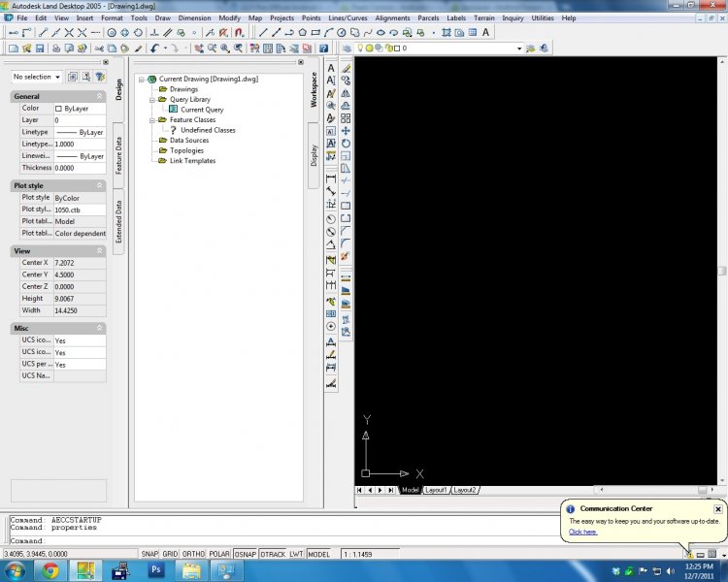Toggle ORTHO mode in the status bar
The height and width of the screenshot is (582, 728).
coord(194,554)
